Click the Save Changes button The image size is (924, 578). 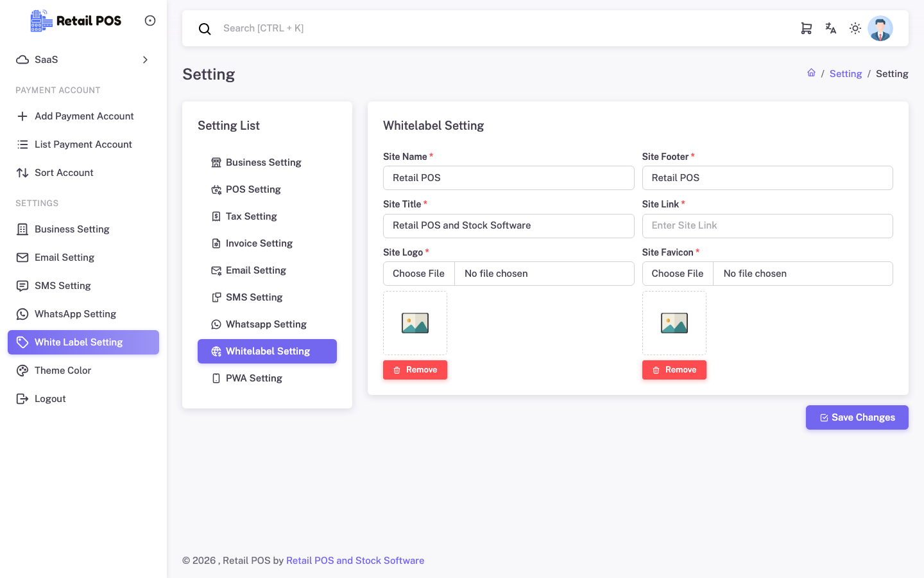click(x=857, y=417)
